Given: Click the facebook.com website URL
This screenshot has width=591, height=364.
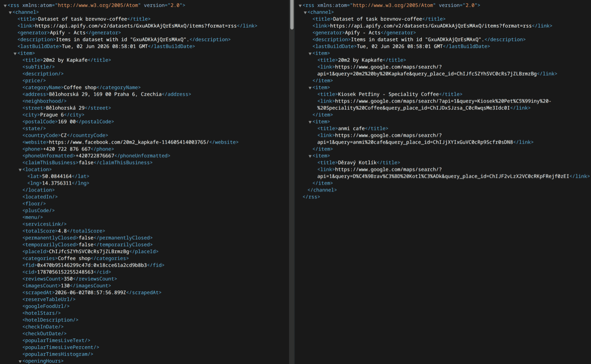Looking at the screenshot, I should click(x=129, y=142).
